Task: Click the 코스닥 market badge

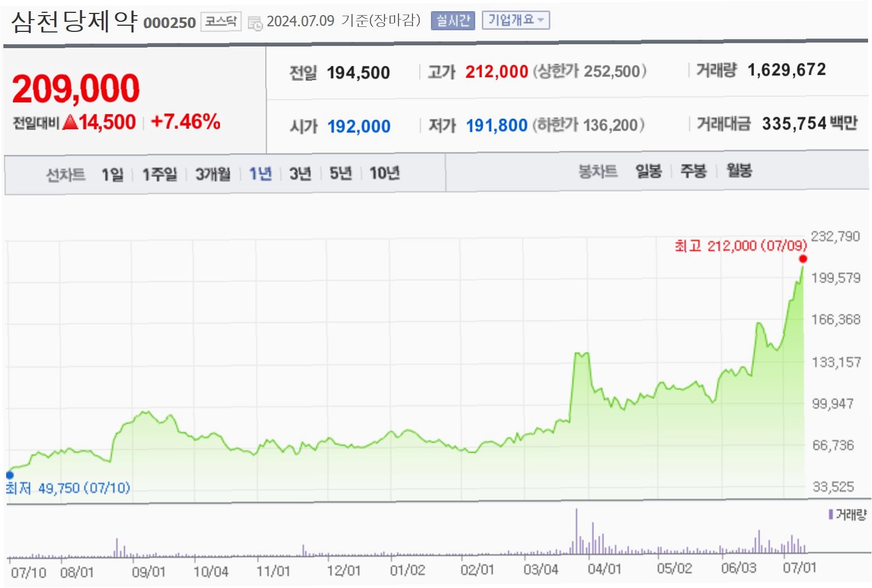Action: (x=221, y=22)
